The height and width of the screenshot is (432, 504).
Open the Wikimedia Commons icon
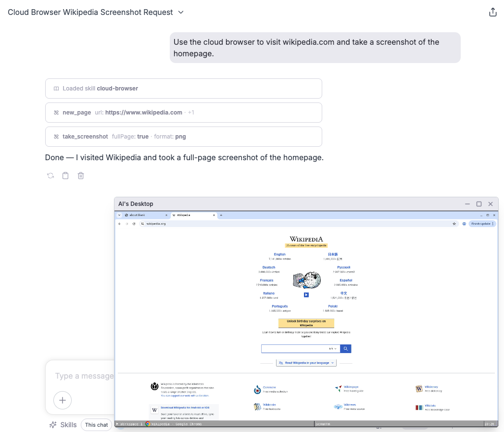(257, 389)
